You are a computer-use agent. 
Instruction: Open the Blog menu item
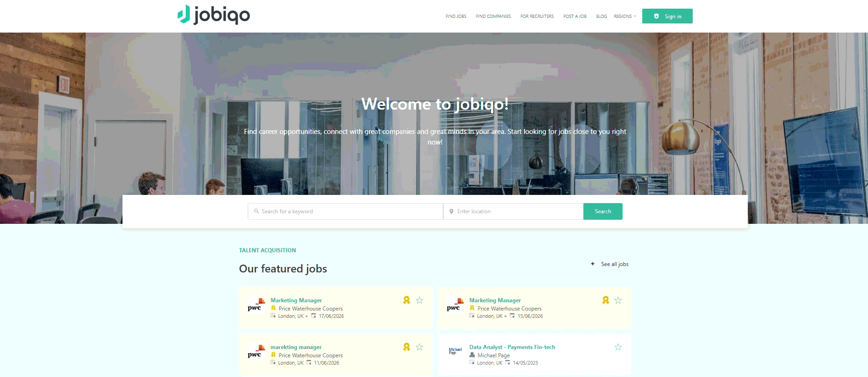(x=601, y=17)
